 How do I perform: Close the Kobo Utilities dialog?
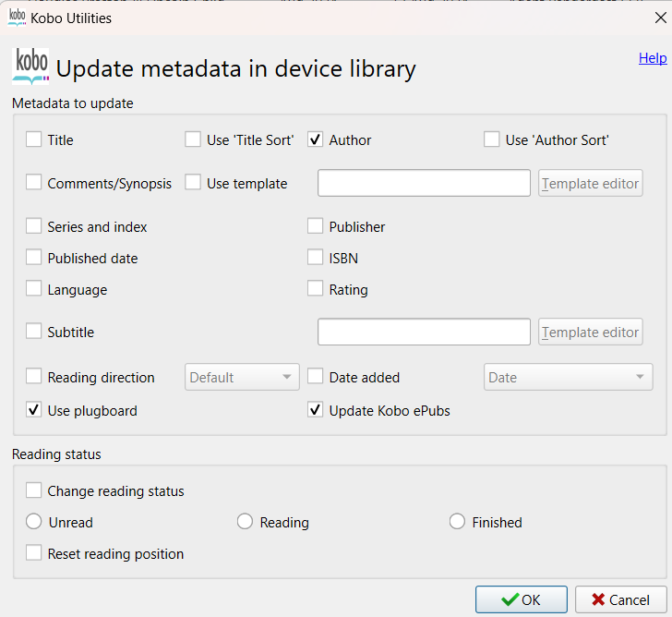click(660, 18)
